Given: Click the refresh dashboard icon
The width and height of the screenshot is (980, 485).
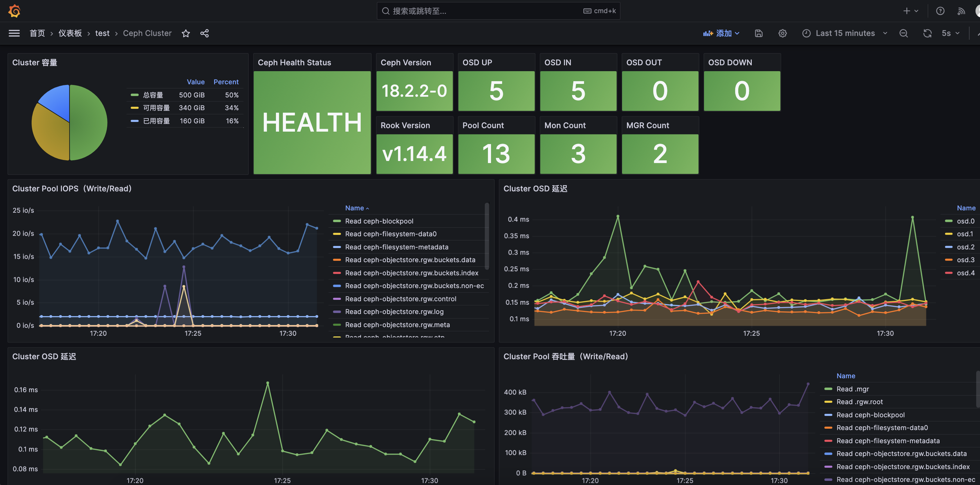Looking at the screenshot, I should 927,34.
